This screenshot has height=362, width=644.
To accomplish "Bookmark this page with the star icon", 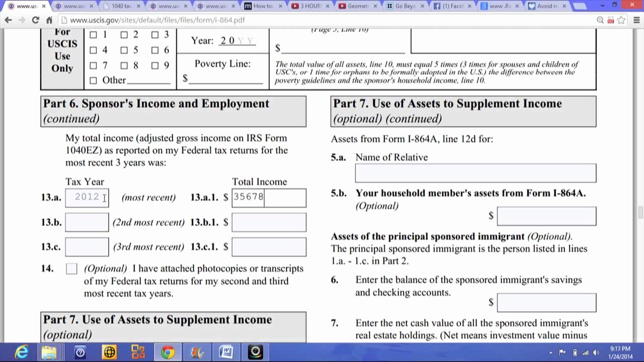I will point(621,20).
